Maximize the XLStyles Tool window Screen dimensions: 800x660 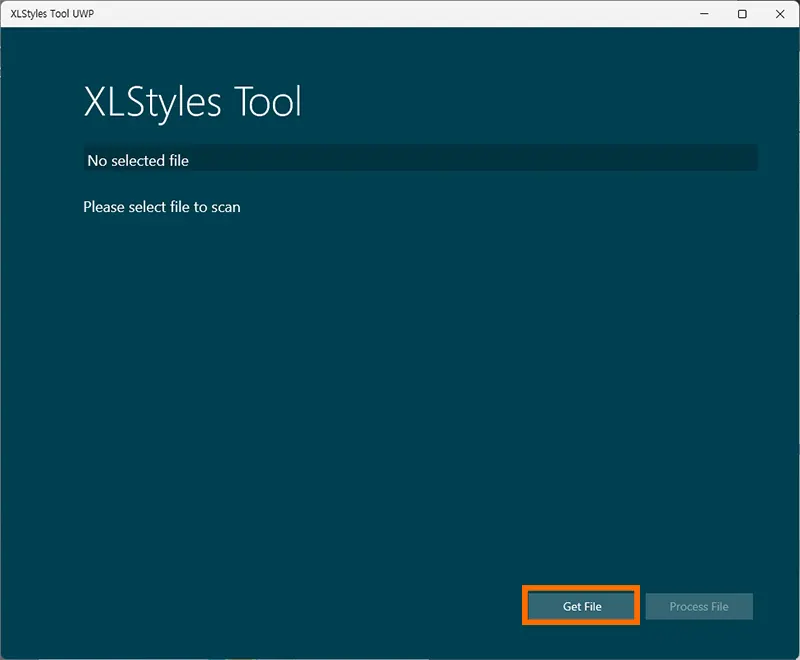[743, 15]
